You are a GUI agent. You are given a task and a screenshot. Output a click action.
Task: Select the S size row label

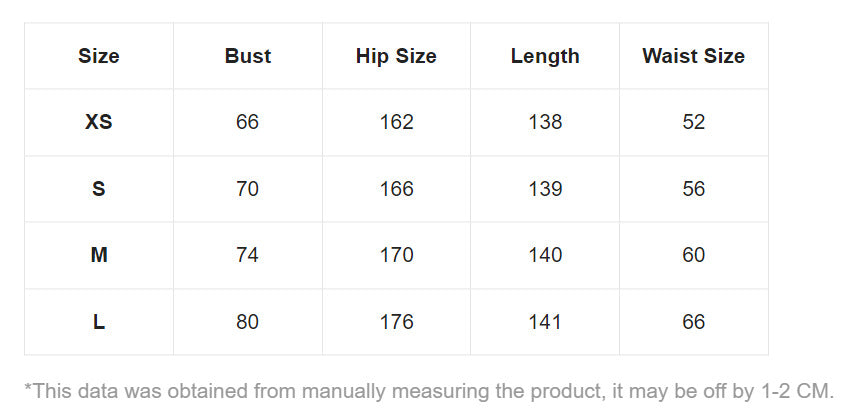tap(98, 189)
